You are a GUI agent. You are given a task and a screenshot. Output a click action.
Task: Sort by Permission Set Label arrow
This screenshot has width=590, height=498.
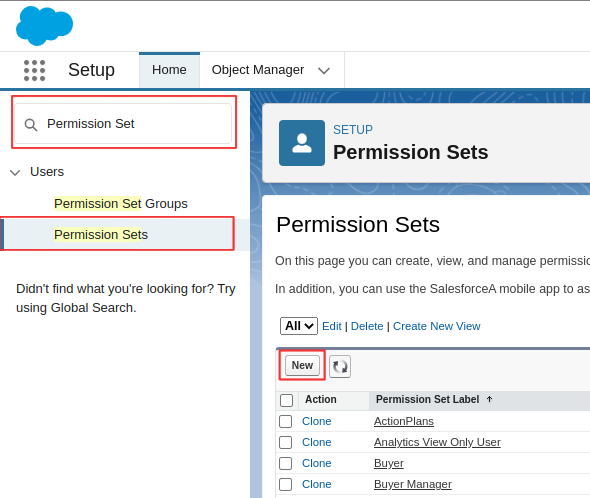[490, 399]
